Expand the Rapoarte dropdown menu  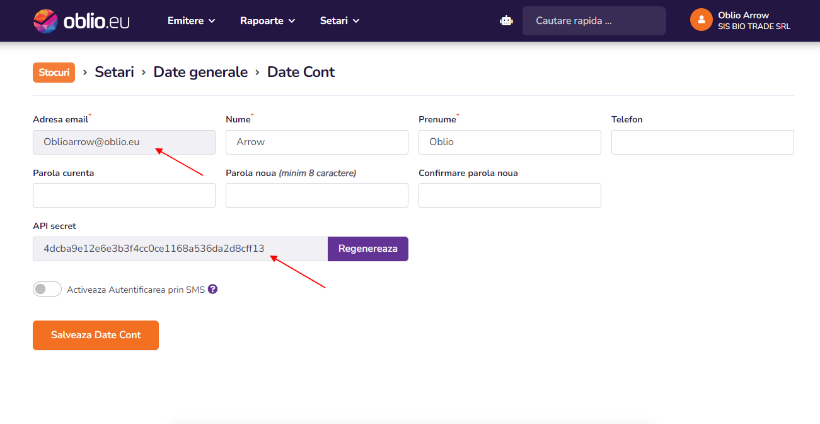(x=267, y=21)
